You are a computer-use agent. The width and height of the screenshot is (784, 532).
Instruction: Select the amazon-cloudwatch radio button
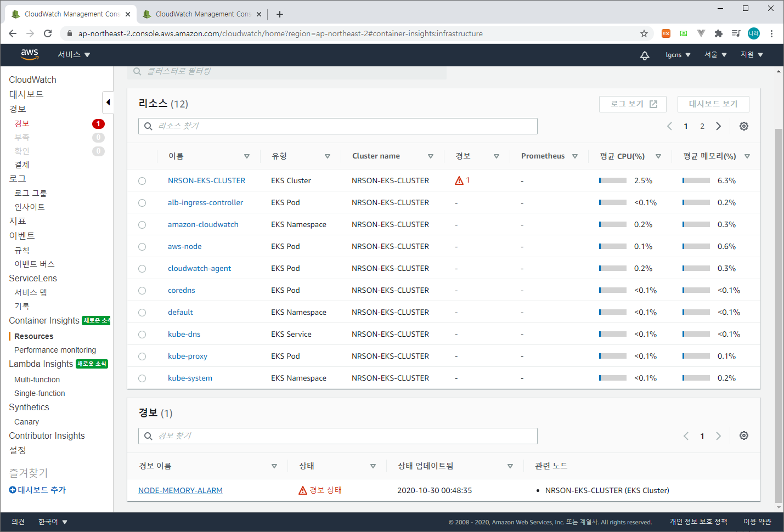tap(142, 225)
